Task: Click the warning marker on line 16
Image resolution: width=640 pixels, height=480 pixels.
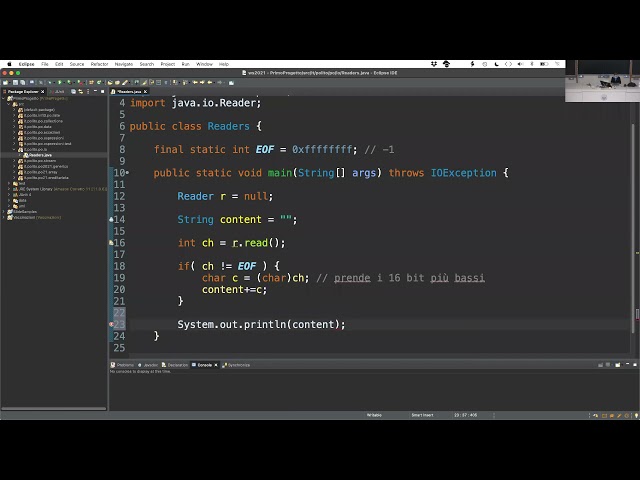Action: point(111,243)
